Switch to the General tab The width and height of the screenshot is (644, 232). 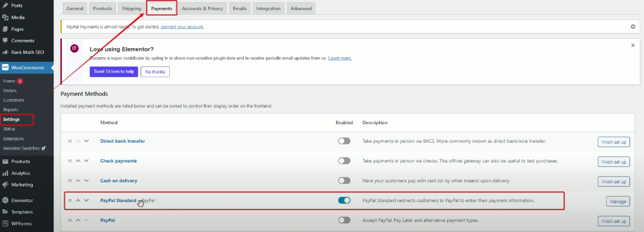(75, 9)
